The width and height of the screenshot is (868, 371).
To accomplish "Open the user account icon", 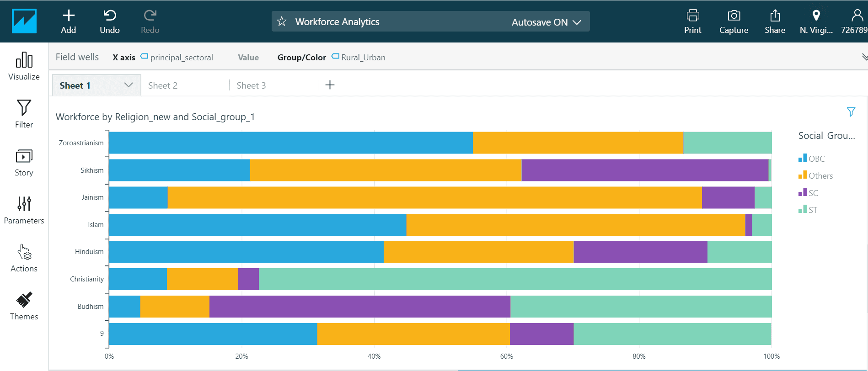I will click(x=857, y=16).
